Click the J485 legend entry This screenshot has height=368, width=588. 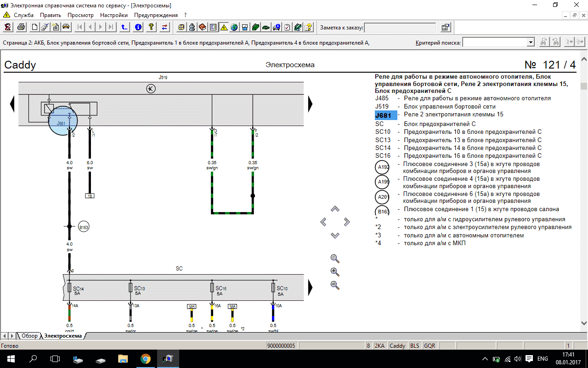[463, 98]
